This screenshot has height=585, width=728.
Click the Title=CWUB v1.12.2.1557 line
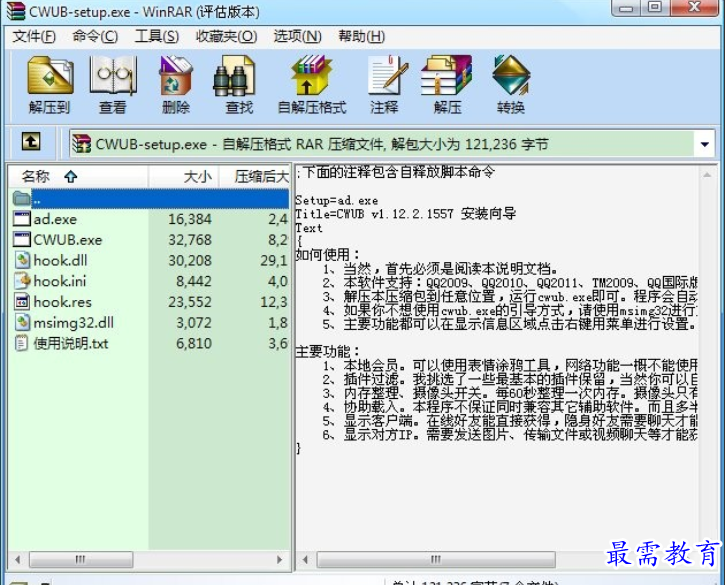(405, 214)
